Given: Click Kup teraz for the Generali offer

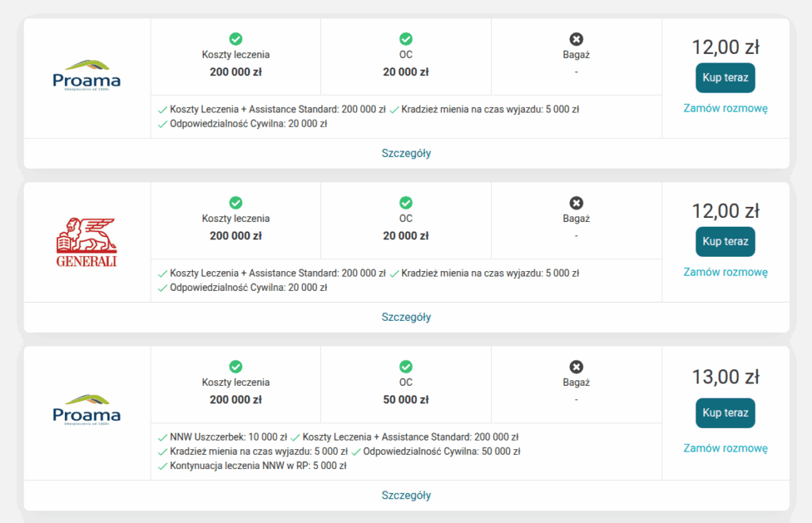Looking at the screenshot, I should [725, 242].
